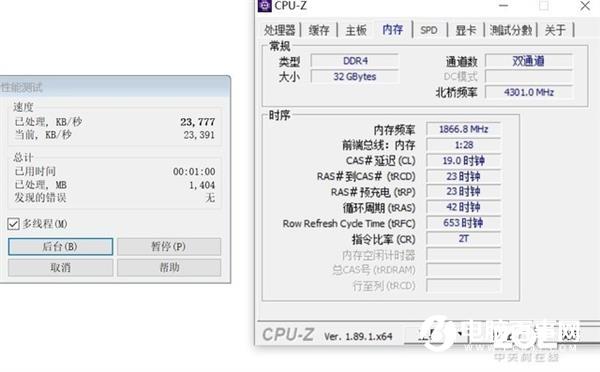Open the 缓存 tab
The height and width of the screenshot is (372, 600).
(319, 30)
